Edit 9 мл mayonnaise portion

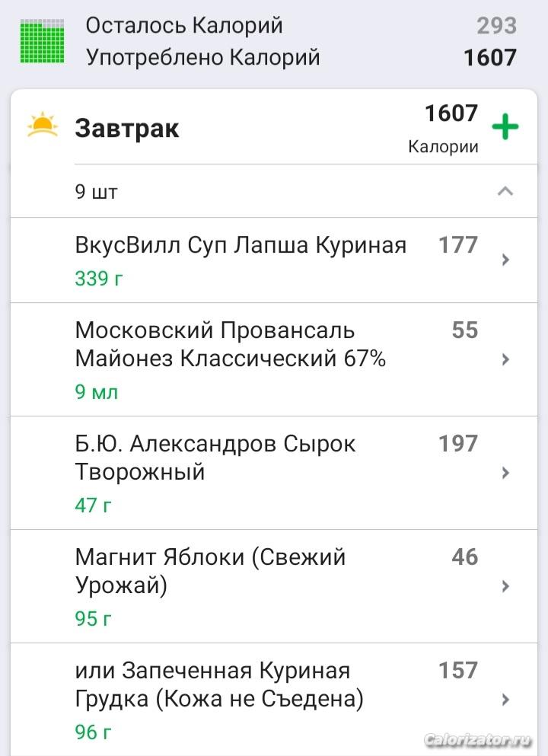click(x=97, y=391)
